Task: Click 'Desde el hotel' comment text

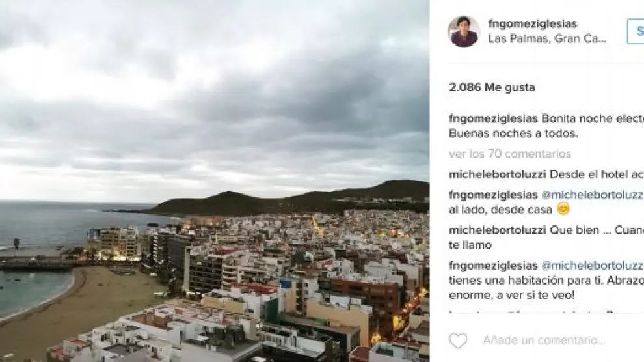Action: (x=597, y=174)
